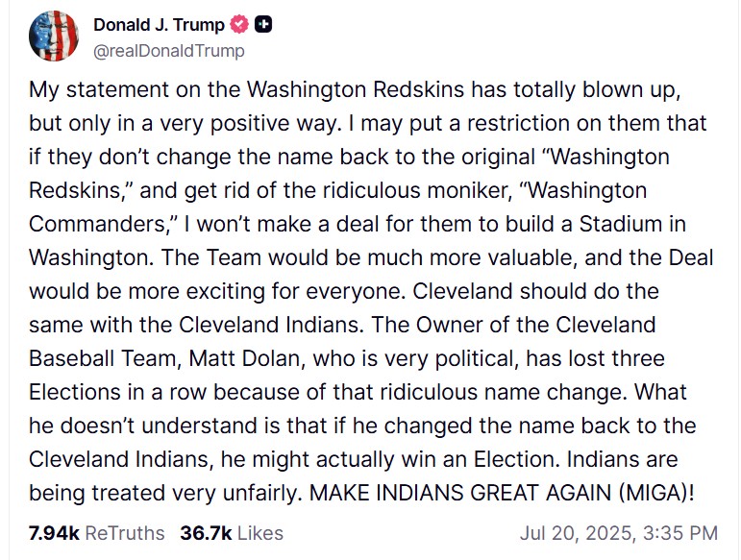The image size is (741, 560).
Task: Open the @realDonaldTrump handle link
Action: [x=168, y=51]
